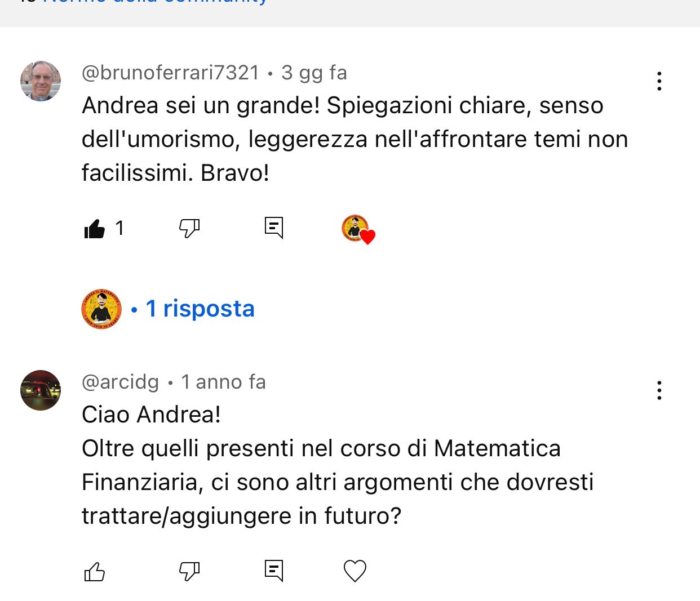Click the "1 anno fa" timestamp

tap(223, 382)
